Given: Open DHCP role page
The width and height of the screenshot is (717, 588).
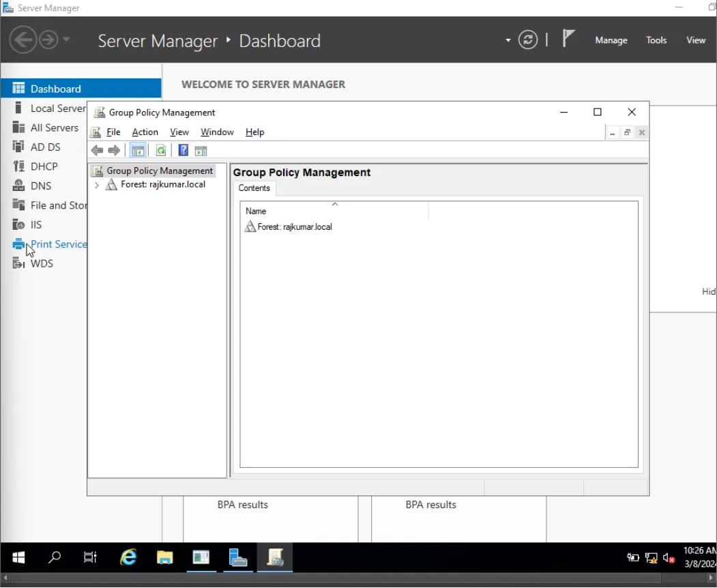Looking at the screenshot, I should point(35,166).
